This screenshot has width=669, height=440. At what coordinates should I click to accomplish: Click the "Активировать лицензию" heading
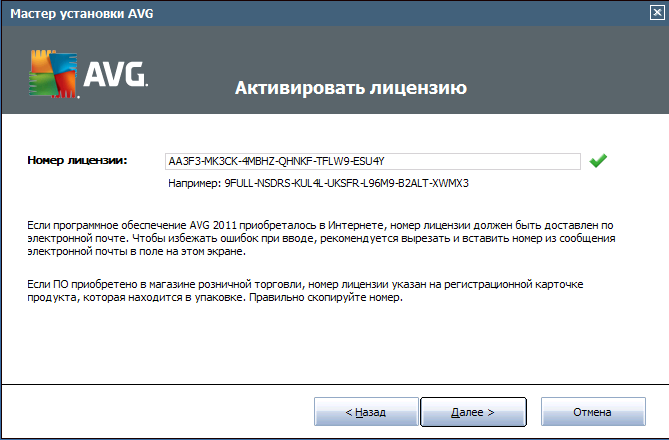tap(351, 88)
